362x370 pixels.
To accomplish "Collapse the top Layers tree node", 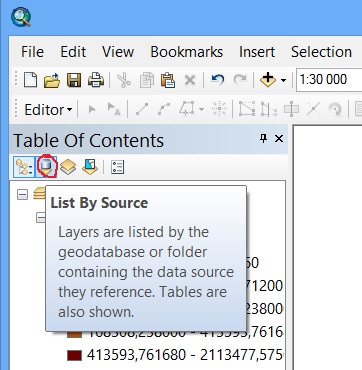I will [22, 195].
